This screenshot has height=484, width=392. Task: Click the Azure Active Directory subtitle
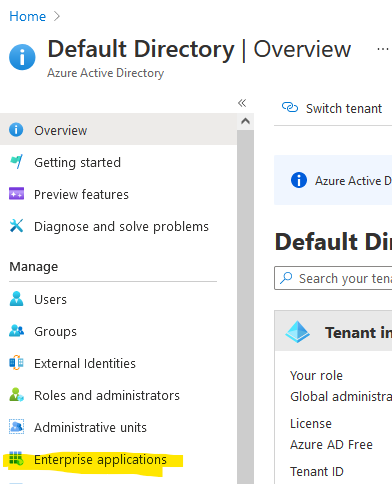click(x=105, y=73)
